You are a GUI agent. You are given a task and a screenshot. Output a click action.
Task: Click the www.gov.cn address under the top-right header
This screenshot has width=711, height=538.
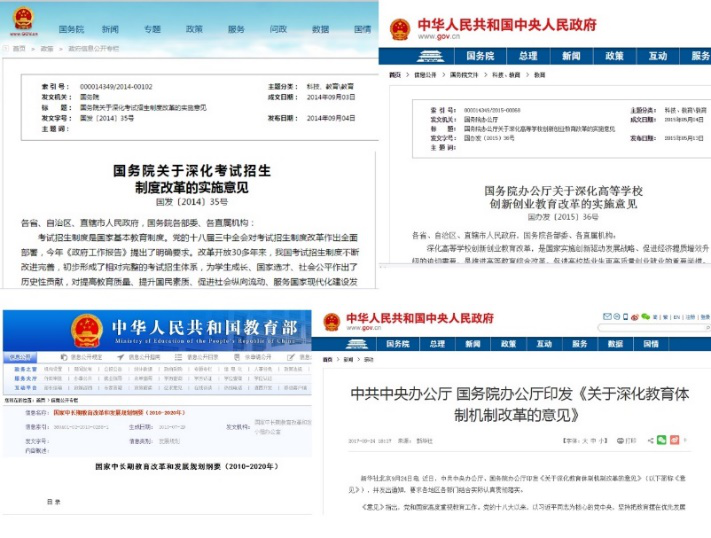click(438, 37)
